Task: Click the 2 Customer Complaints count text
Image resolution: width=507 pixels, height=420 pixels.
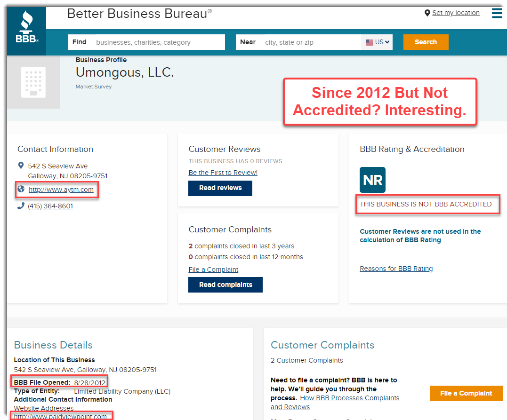Action: (306, 360)
